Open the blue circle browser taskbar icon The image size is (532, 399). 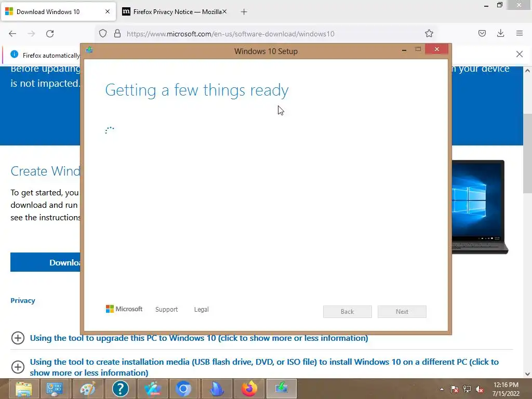click(x=183, y=389)
